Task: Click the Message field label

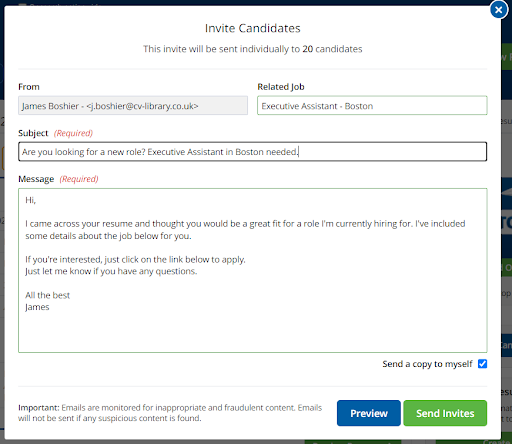Action: click(x=36, y=179)
